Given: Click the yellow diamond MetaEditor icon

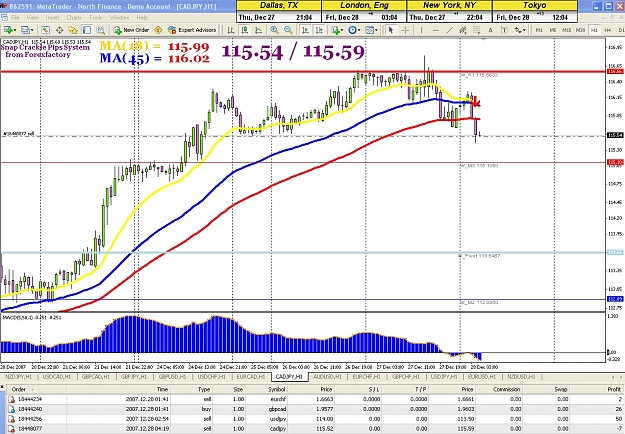Looking at the screenshot, I should click(158, 30).
